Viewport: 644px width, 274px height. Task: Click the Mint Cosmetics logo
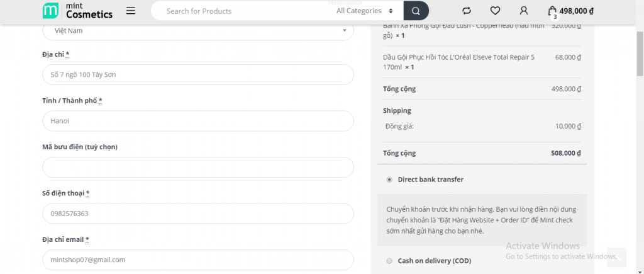[x=77, y=11]
